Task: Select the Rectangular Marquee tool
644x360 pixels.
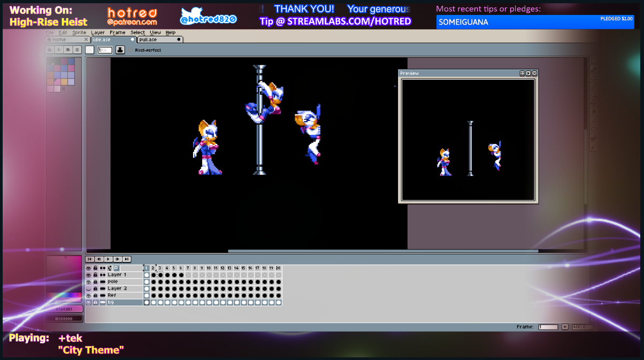Action: point(594,60)
